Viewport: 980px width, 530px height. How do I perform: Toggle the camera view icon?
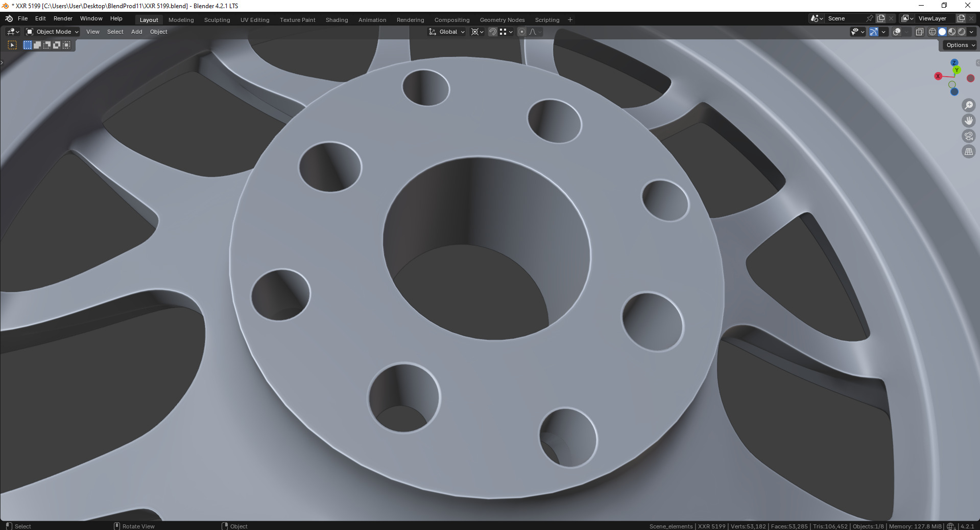click(x=968, y=136)
